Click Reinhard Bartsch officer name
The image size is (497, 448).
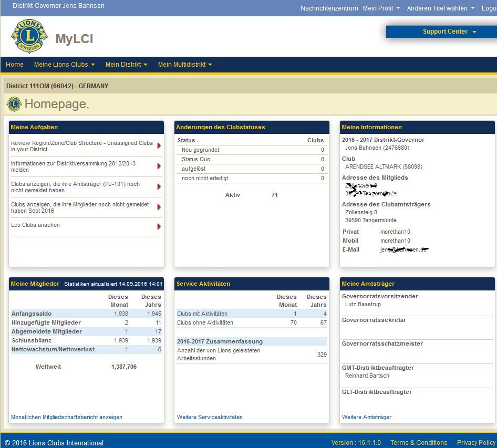(367, 376)
